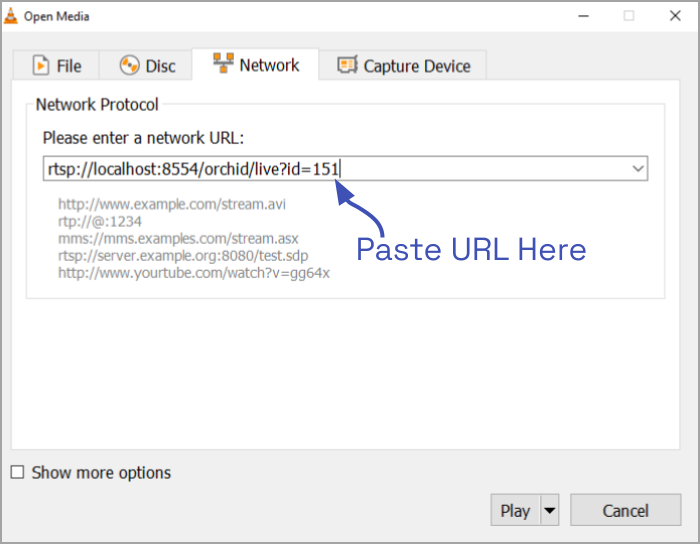700x544 pixels.
Task: Click the Play button
Action: click(x=515, y=510)
